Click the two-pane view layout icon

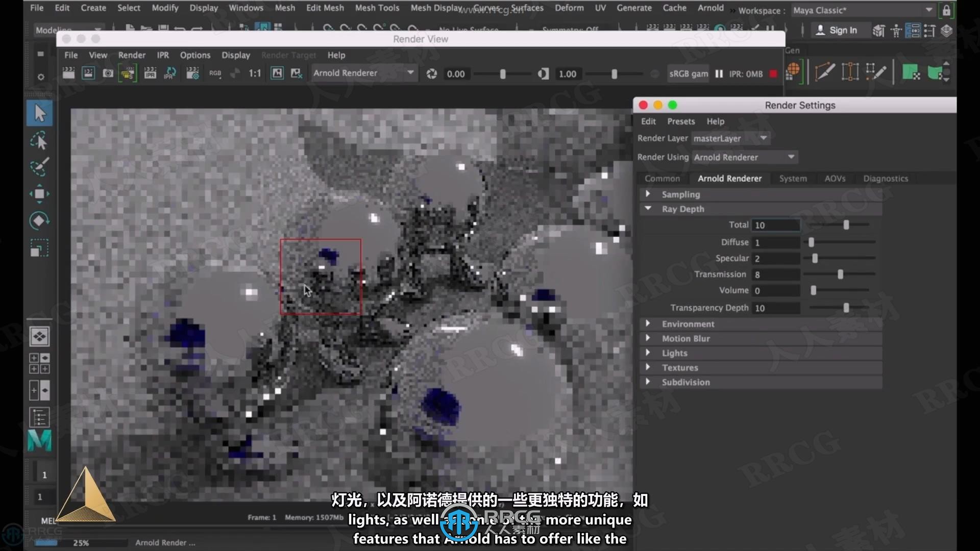pos(39,390)
